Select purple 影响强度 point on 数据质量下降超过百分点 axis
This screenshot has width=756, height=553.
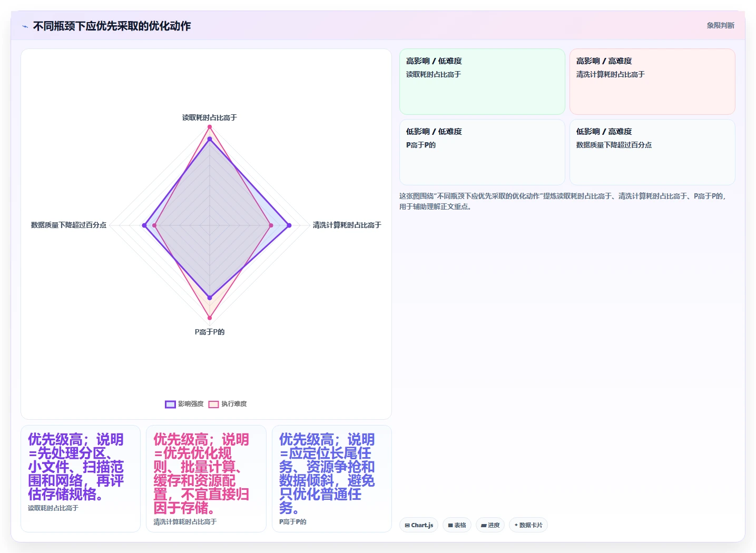[x=144, y=225]
